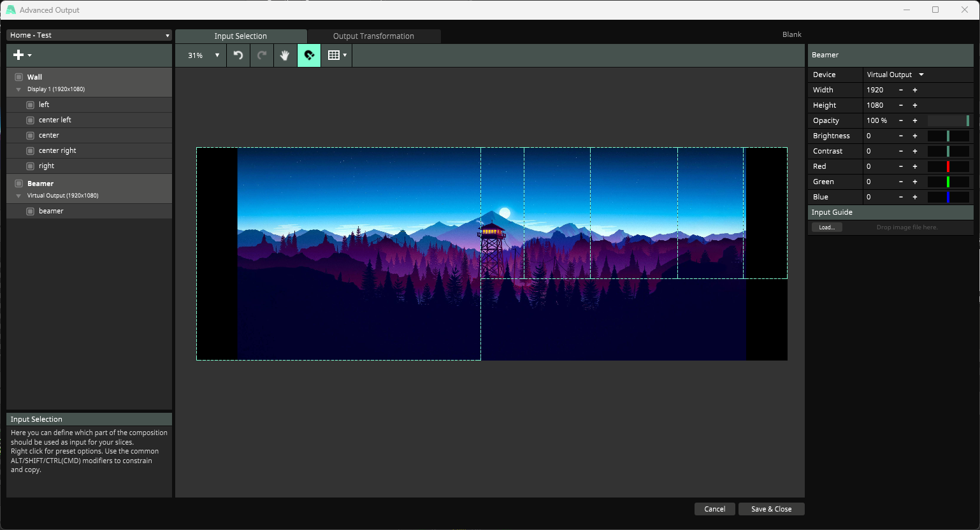Image resolution: width=980 pixels, height=530 pixels.
Task: Open the grid options icon
Action: pos(336,55)
